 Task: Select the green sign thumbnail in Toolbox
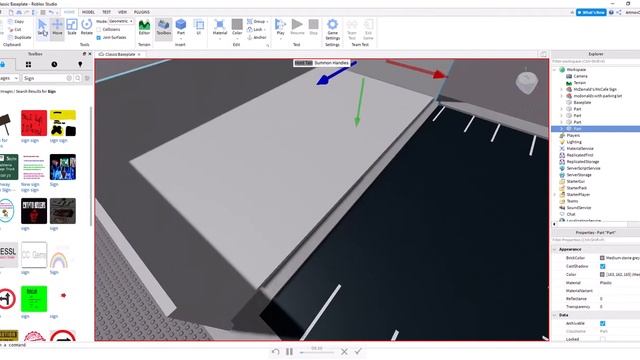tap(34, 299)
